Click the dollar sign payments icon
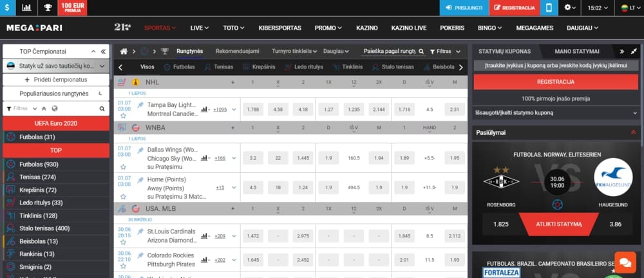This screenshot has height=278, width=644. point(7,7)
